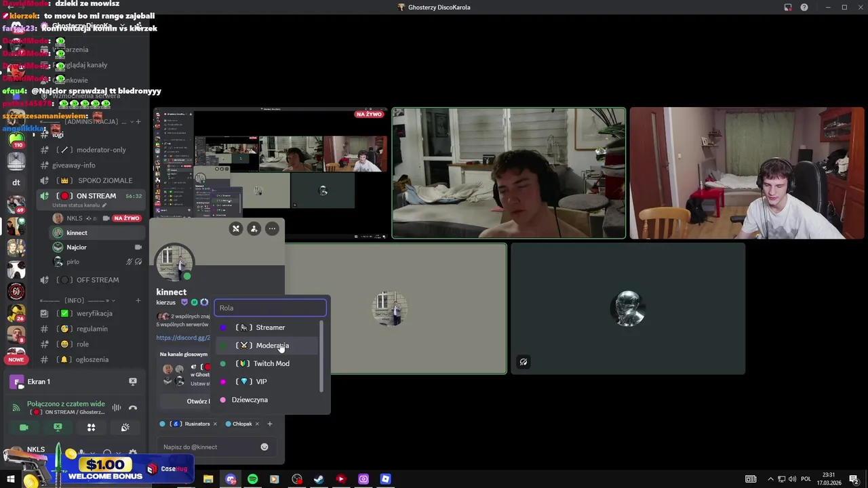Focus the white t-shirt streamer's video tile
868x488 pixels.
click(747, 174)
